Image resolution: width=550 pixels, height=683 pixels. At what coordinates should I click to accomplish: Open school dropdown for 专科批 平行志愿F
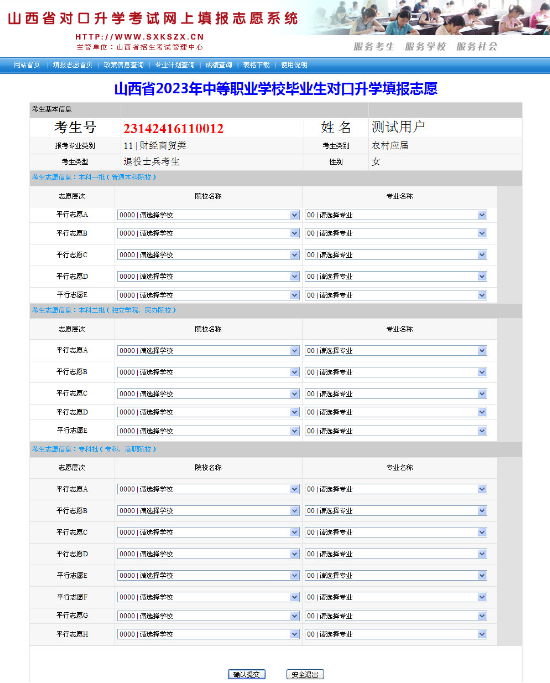click(x=208, y=597)
